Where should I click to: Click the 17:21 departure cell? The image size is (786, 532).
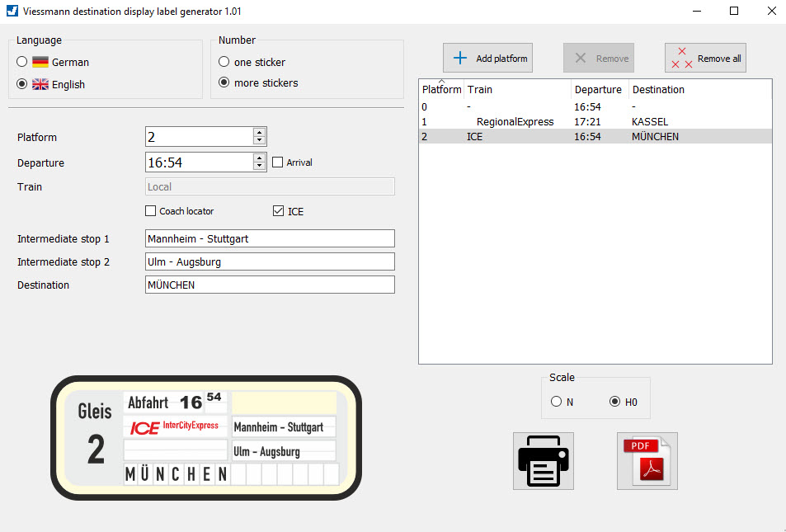click(x=587, y=121)
